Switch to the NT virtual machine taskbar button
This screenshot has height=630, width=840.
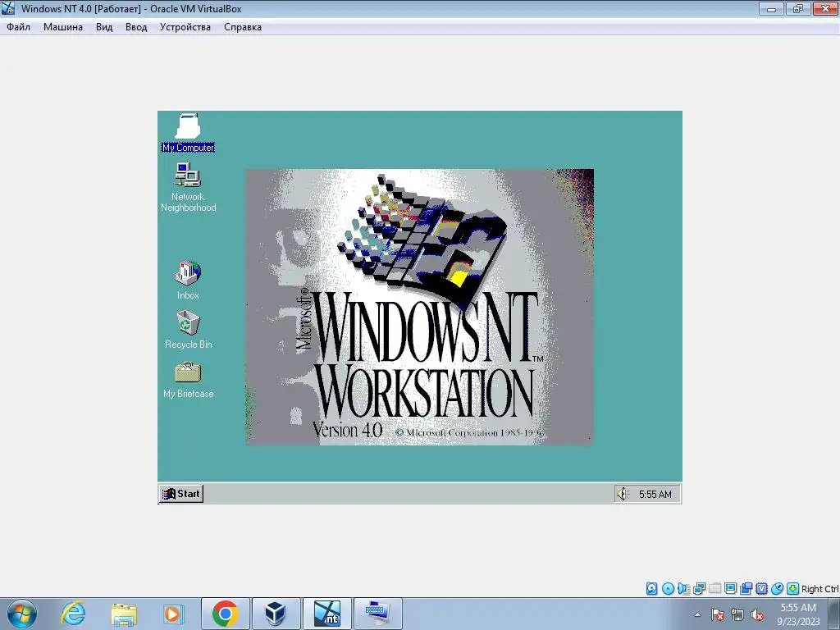326,614
